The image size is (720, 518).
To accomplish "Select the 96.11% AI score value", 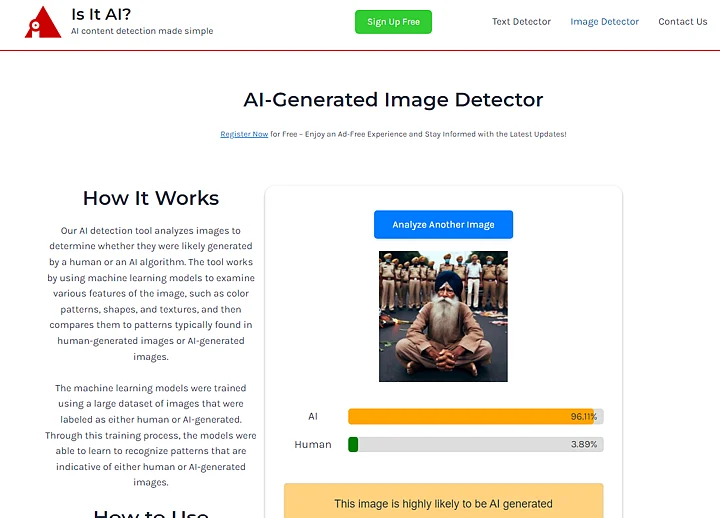I will pyautogui.click(x=583, y=416).
